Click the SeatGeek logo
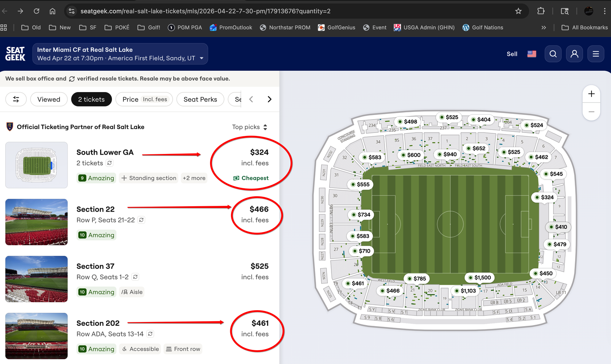Image resolution: width=611 pixels, height=364 pixels. (15, 54)
